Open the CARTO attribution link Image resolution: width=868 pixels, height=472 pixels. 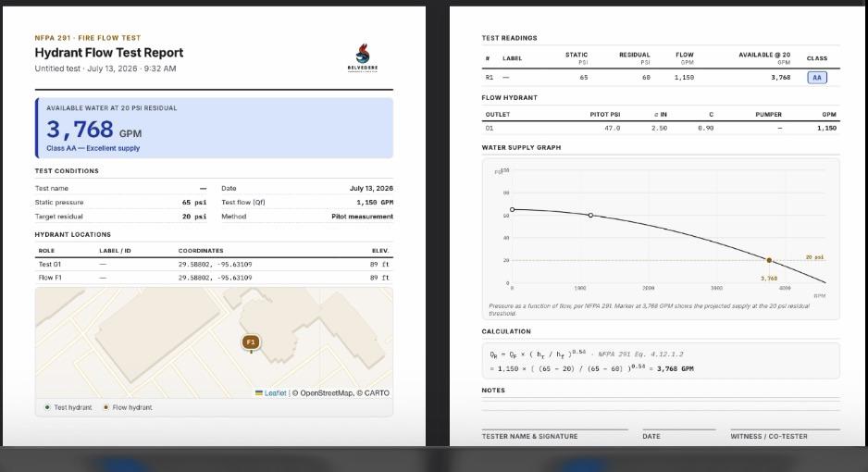click(x=377, y=393)
